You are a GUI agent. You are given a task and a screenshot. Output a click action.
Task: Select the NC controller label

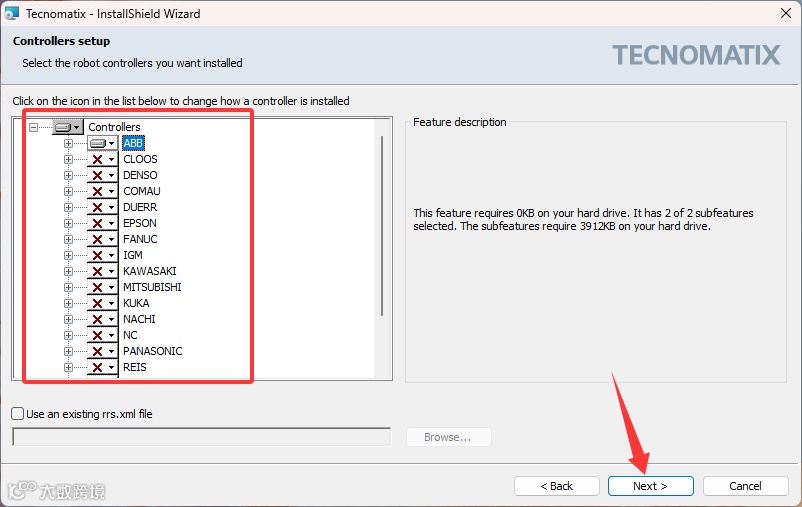pyautogui.click(x=130, y=335)
